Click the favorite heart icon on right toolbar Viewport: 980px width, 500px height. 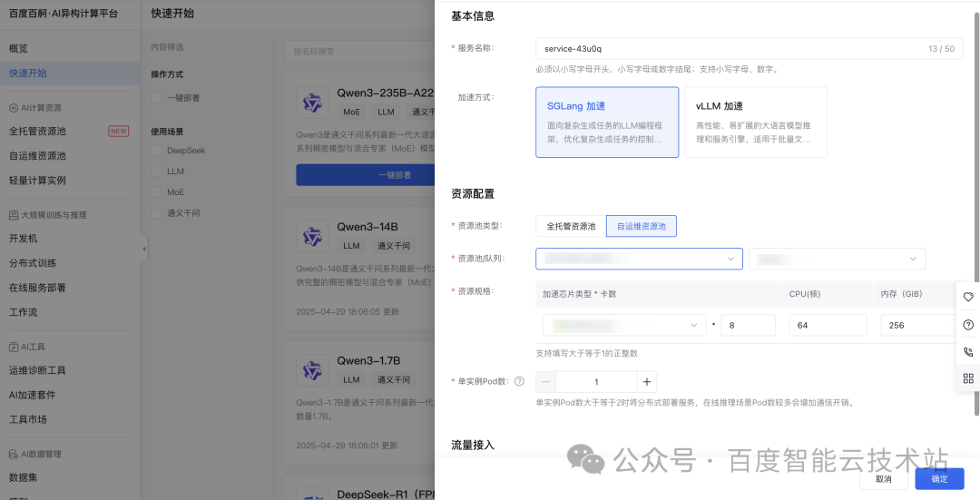[968, 297]
